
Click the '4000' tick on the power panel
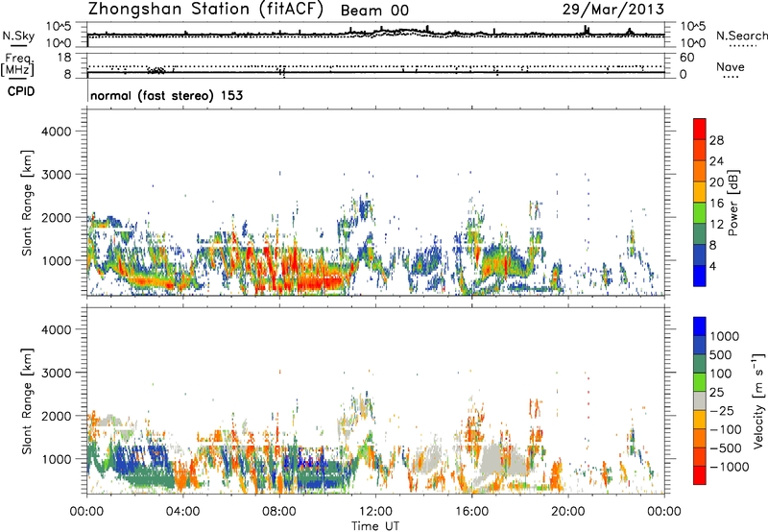pos(56,132)
